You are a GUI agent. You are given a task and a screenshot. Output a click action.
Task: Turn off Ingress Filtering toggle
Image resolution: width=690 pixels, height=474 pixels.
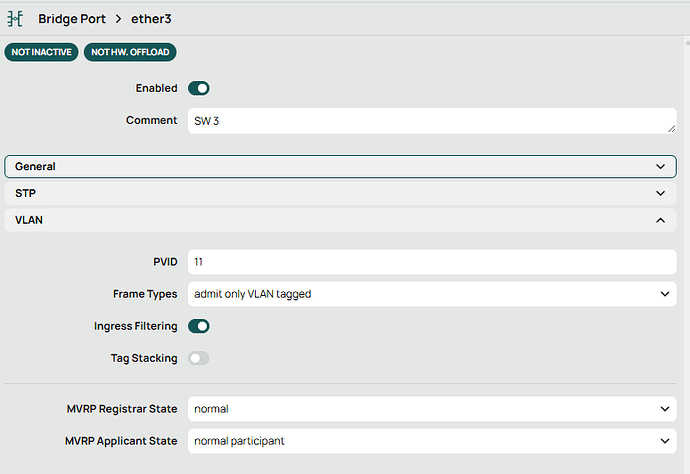[x=198, y=326]
